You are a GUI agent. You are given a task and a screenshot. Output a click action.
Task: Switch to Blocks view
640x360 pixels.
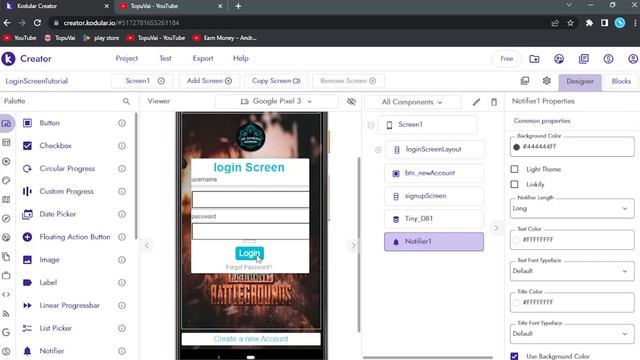(621, 82)
